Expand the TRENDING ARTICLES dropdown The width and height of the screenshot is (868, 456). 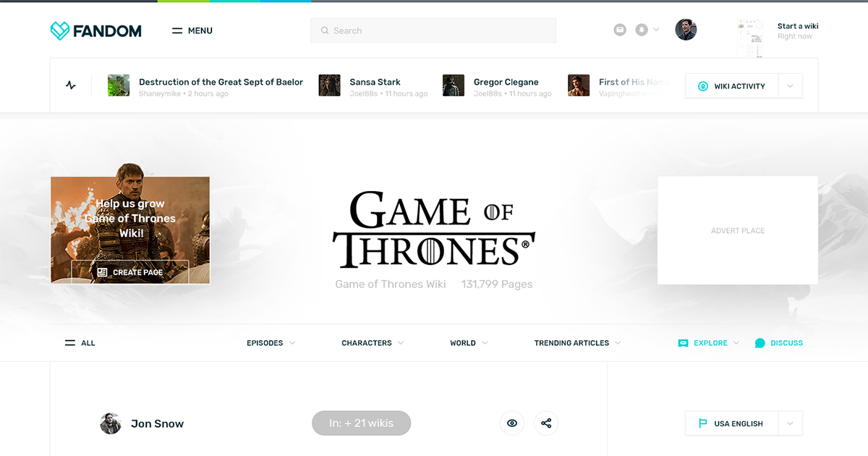pyautogui.click(x=578, y=343)
